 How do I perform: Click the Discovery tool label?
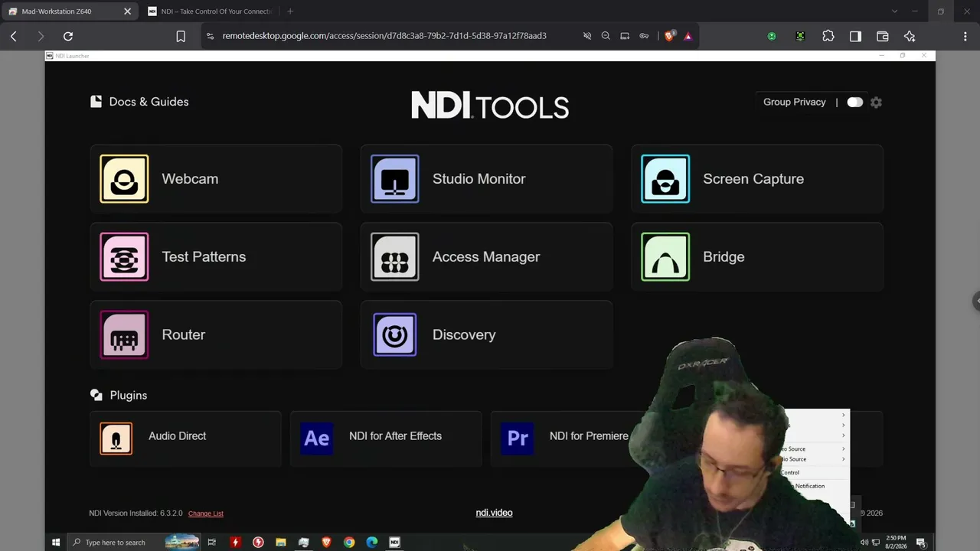[x=464, y=334]
